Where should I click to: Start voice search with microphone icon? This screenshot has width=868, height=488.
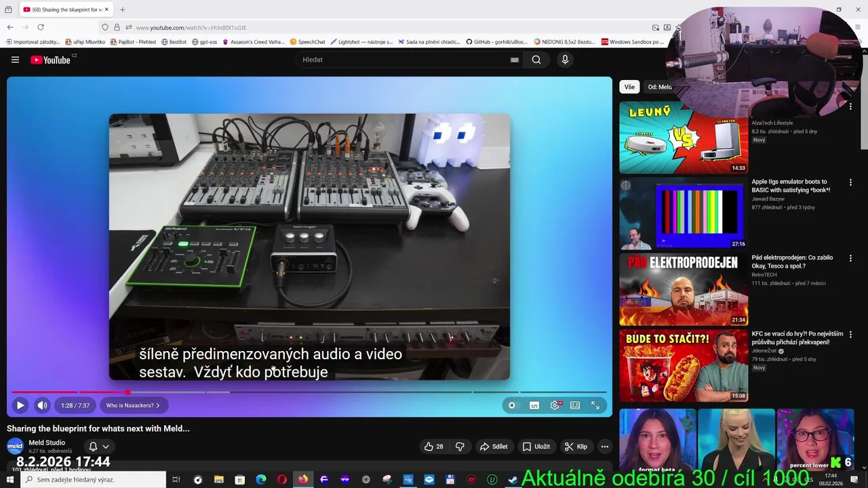tap(565, 60)
